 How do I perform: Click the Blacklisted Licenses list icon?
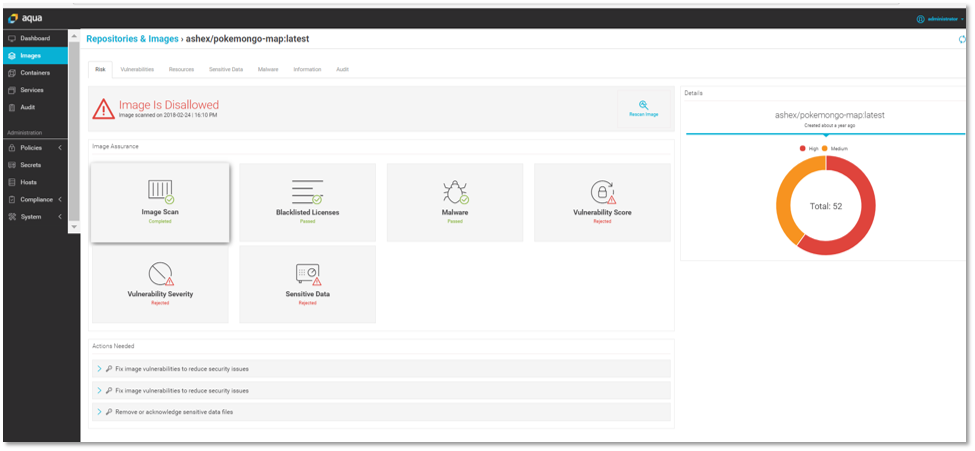pos(307,192)
